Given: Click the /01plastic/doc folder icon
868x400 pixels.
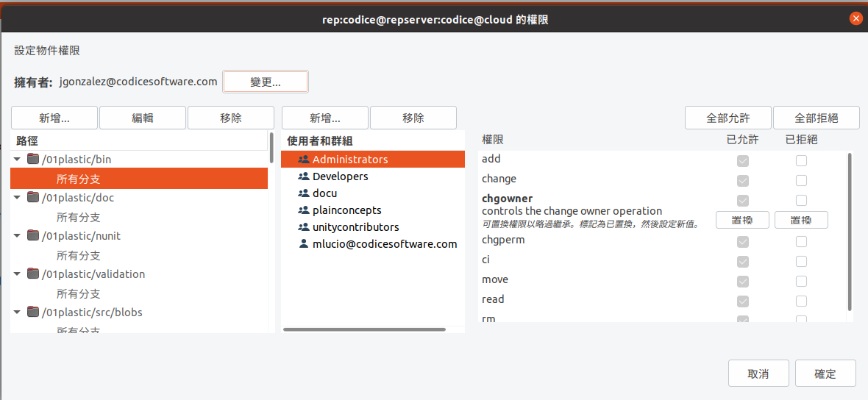Looking at the screenshot, I should coord(33,198).
